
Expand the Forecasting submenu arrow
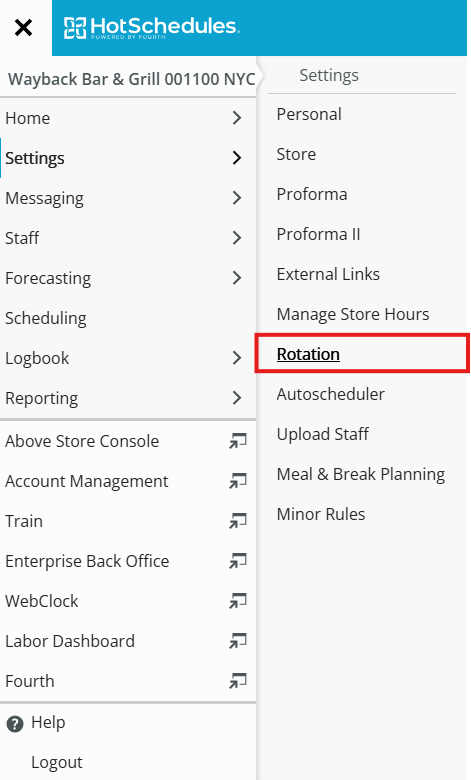[x=237, y=278]
